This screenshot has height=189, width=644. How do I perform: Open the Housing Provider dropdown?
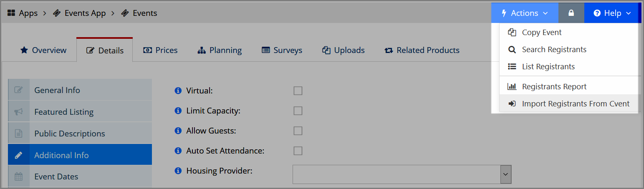point(402,174)
